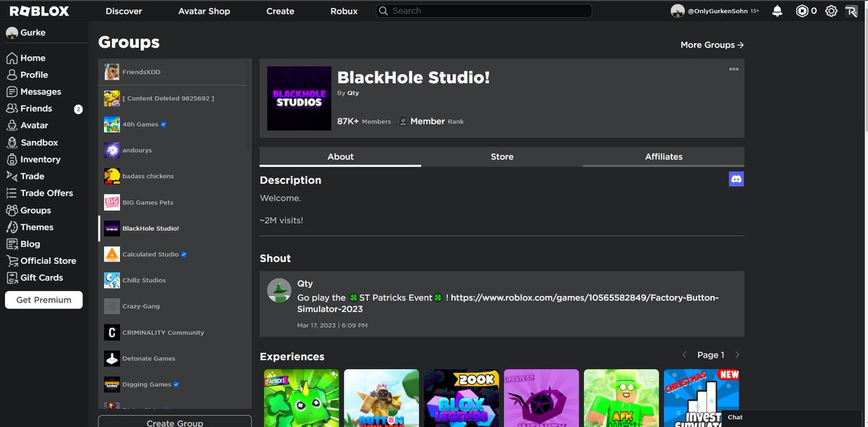
Task: Switch to the Store tab
Action: click(x=502, y=156)
